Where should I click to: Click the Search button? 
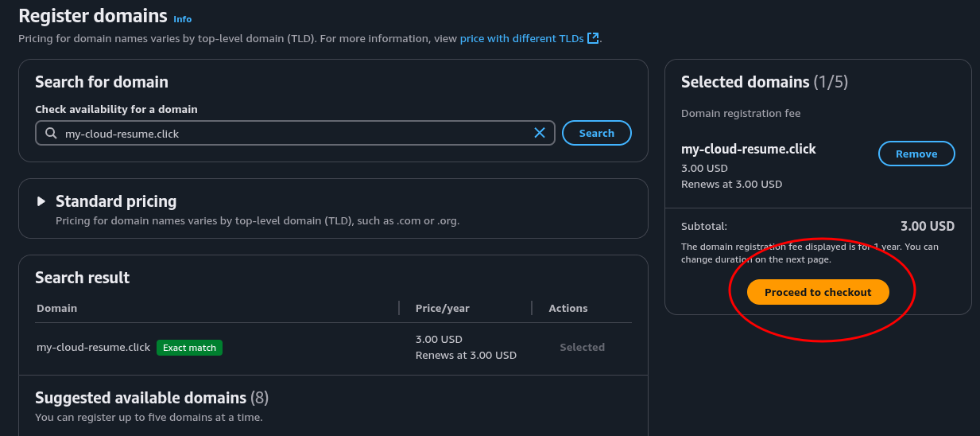(596, 133)
